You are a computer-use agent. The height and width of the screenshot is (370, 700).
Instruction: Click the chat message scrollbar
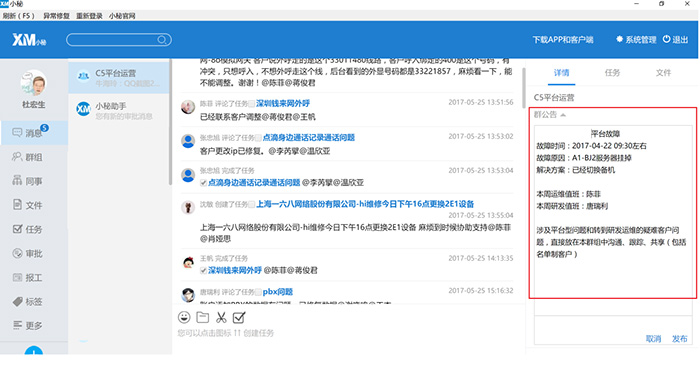(x=524, y=88)
